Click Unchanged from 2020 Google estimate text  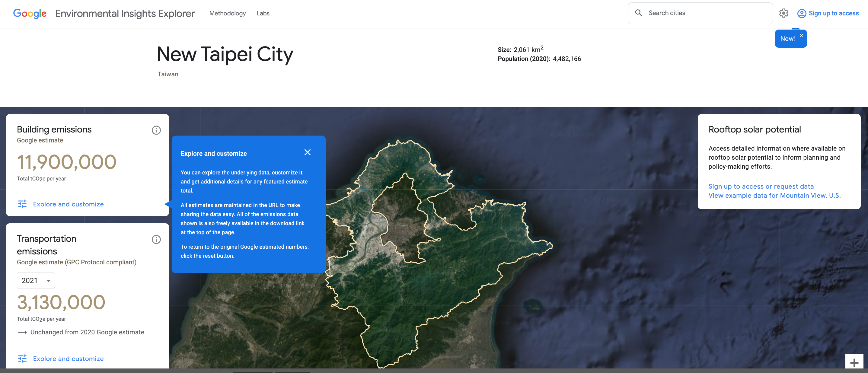tap(87, 332)
